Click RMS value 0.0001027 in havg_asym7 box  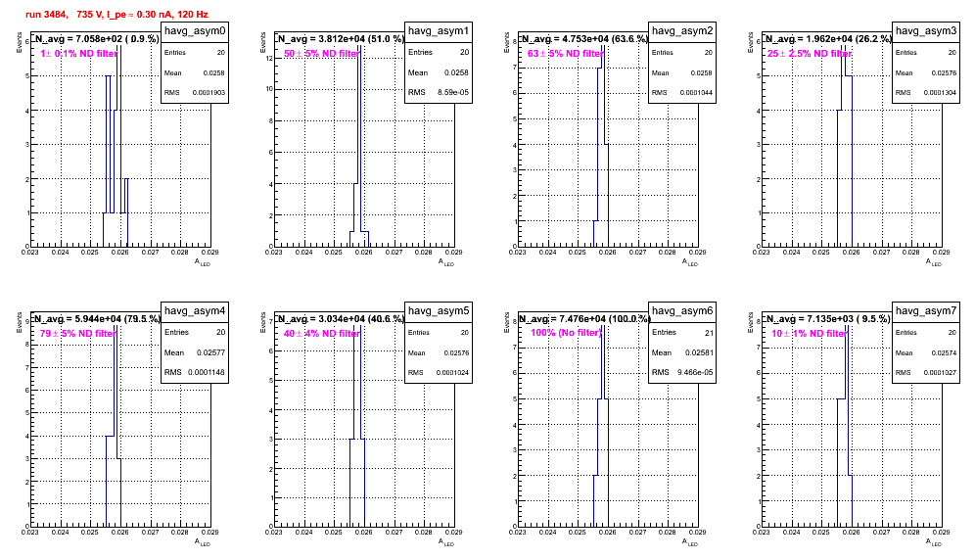pos(940,373)
